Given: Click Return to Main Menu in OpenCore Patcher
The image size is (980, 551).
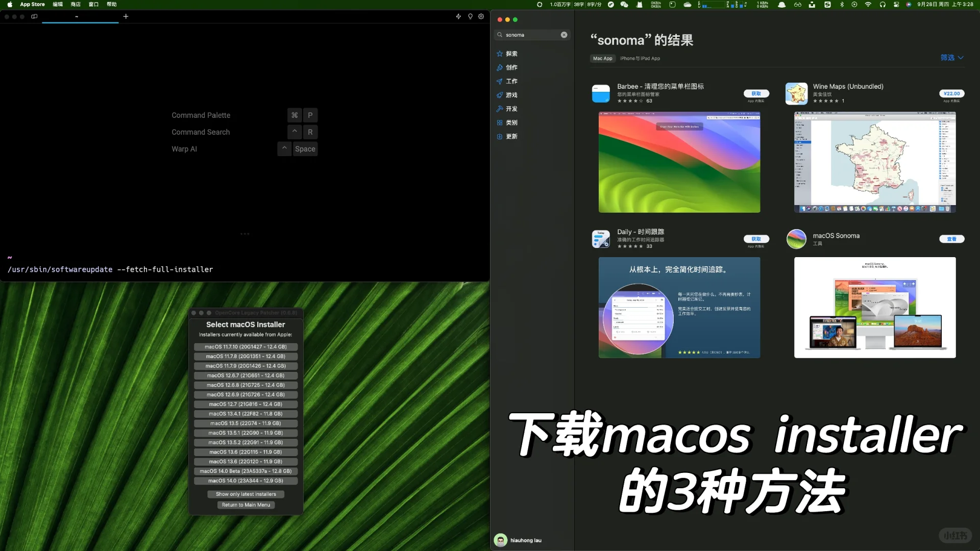Looking at the screenshot, I should [x=246, y=505].
